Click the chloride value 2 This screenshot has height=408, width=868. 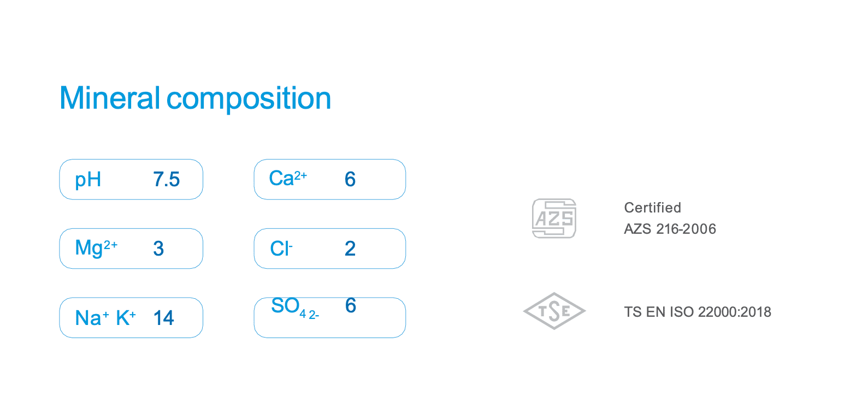(x=350, y=249)
